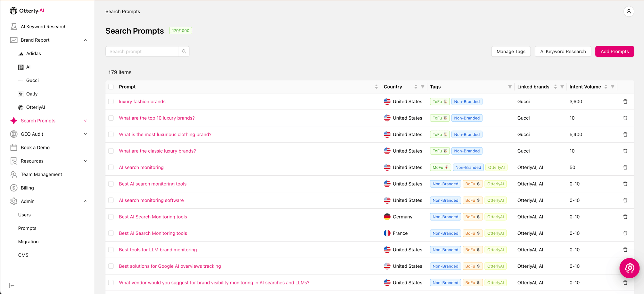
Task: Click the user profile avatar at top right
Action: coord(629,12)
